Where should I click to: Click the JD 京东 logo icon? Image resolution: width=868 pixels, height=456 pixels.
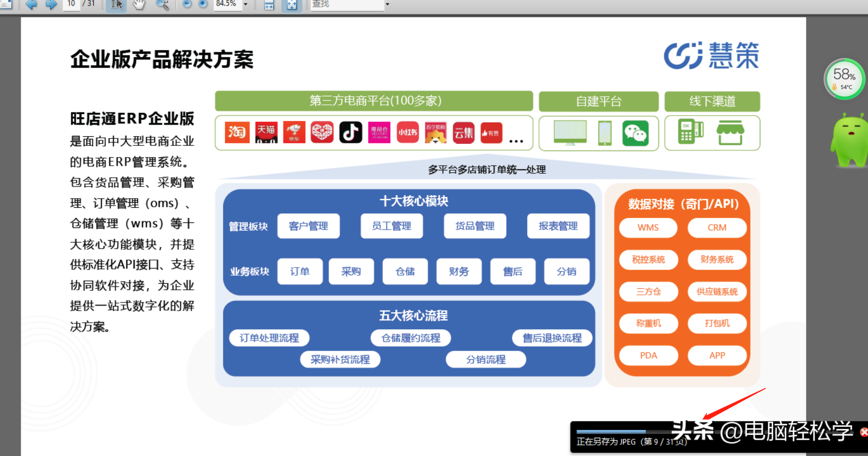tap(294, 133)
